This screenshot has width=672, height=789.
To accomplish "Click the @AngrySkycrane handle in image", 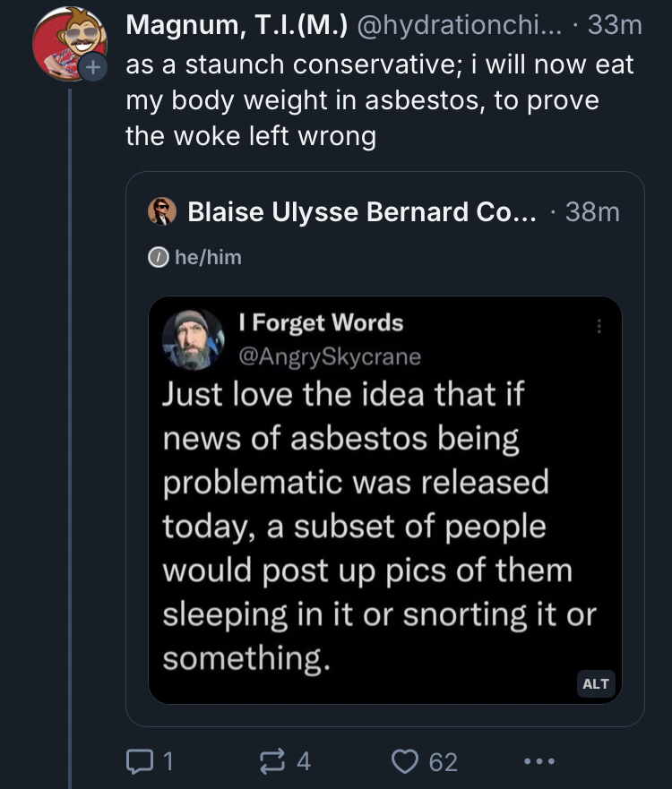I will point(329,356).
